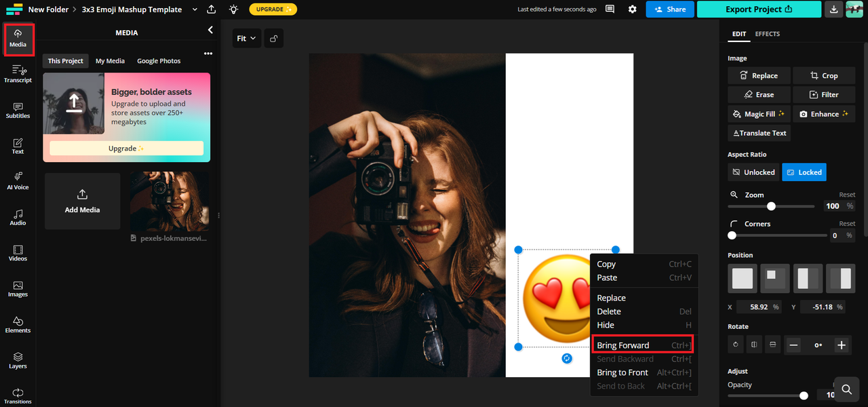Open the Transcript sidebar tool
Image resolution: width=868 pixels, height=407 pixels.
[x=18, y=74]
